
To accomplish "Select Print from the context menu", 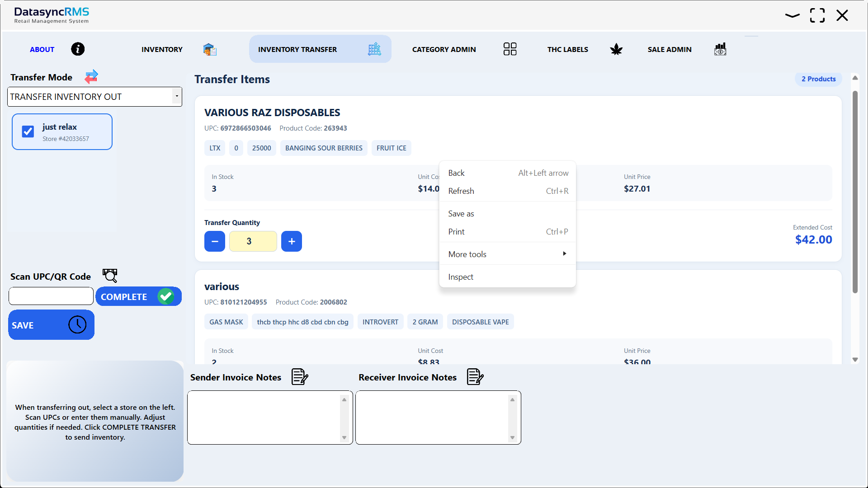I will (508, 232).
